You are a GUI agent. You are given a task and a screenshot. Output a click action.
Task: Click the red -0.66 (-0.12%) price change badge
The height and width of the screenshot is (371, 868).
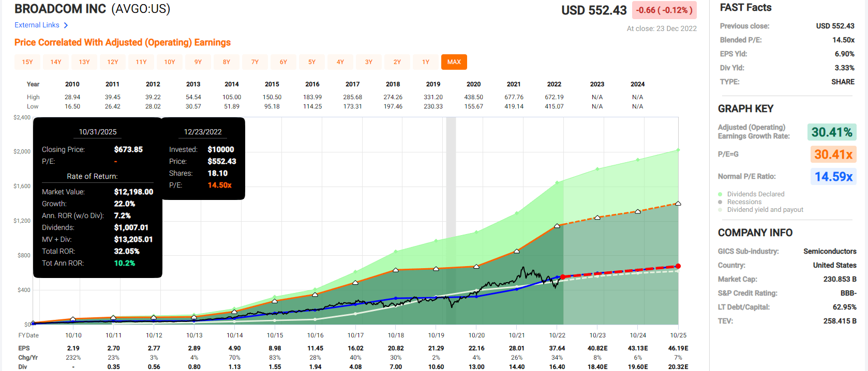pyautogui.click(x=664, y=10)
